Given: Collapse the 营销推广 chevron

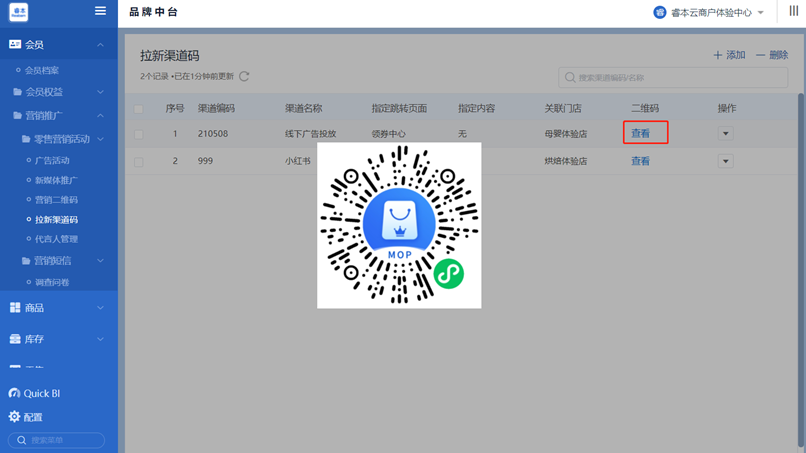Looking at the screenshot, I should 100,116.
